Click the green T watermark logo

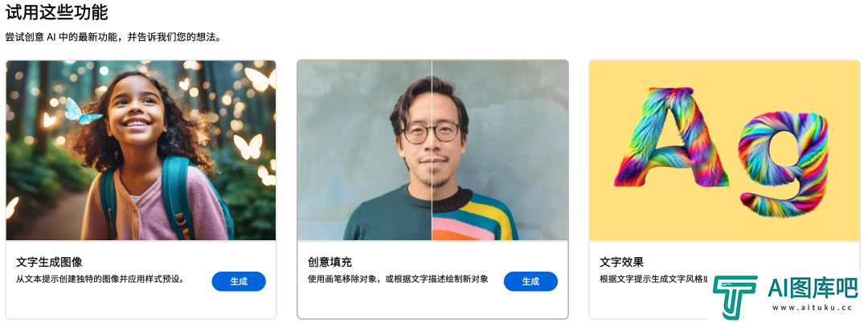pyautogui.click(x=734, y=296)
